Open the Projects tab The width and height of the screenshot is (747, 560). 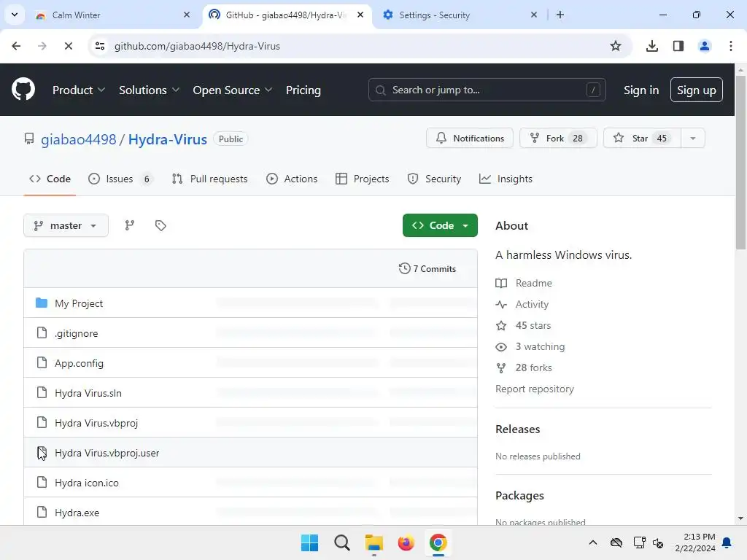[363, 179]
